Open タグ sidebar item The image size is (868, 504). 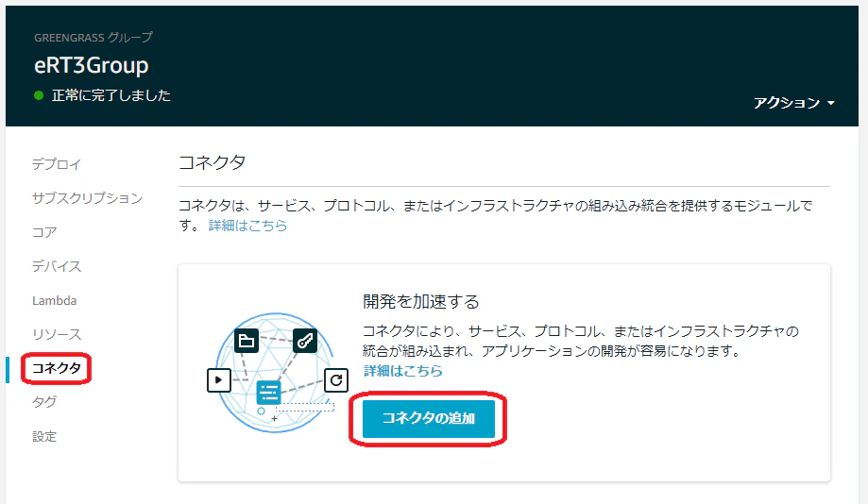(x=44, y=402)
